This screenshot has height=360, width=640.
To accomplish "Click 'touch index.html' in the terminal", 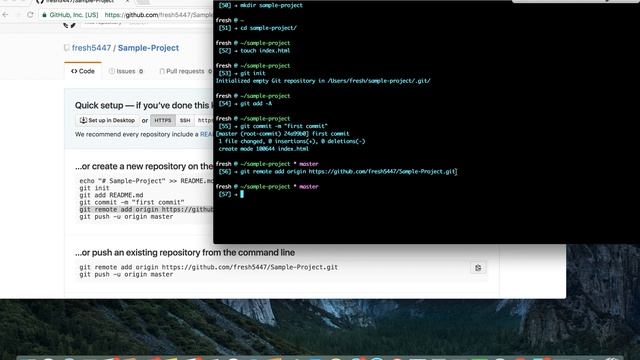I will tap(265, 51).
